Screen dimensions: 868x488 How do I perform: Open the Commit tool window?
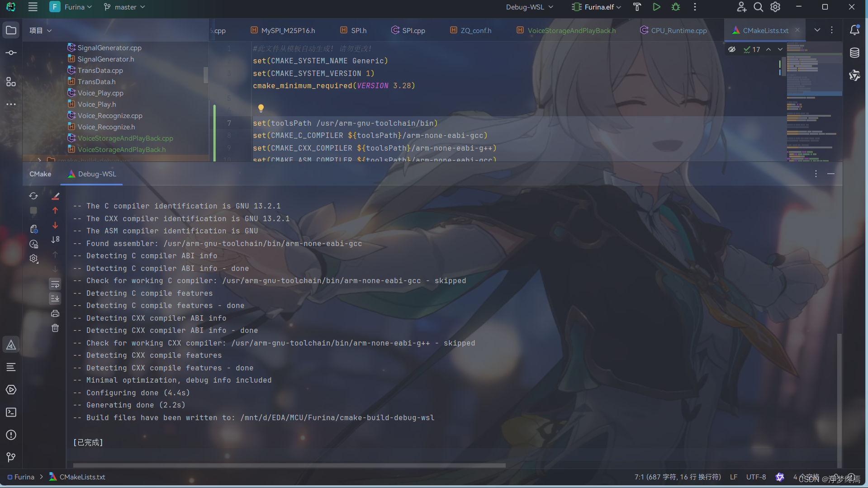[11, 53]
